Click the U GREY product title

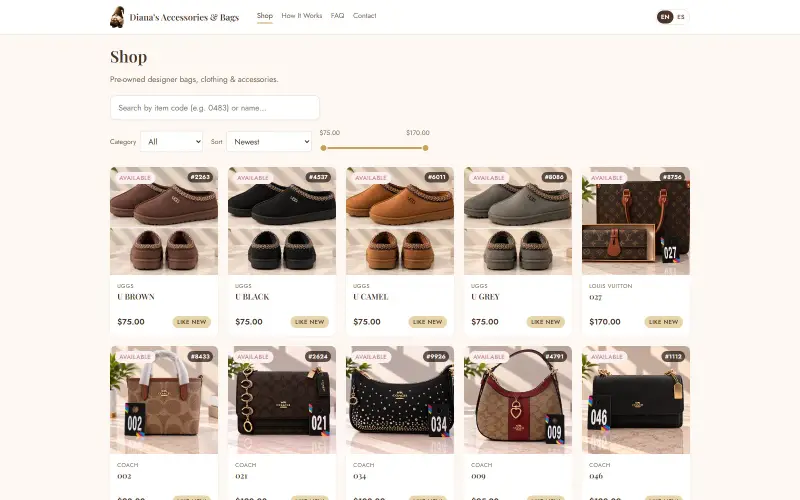(x=485, y=297)
